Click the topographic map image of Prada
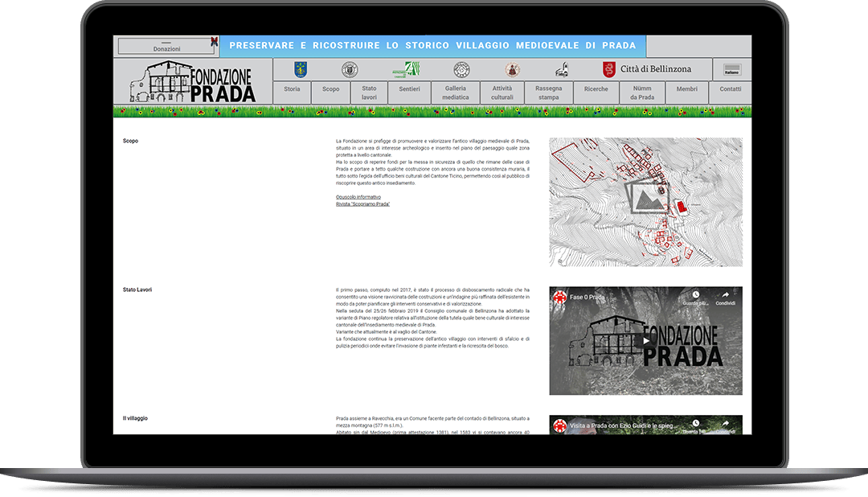 pyautogui.click(x=645, y=201)
